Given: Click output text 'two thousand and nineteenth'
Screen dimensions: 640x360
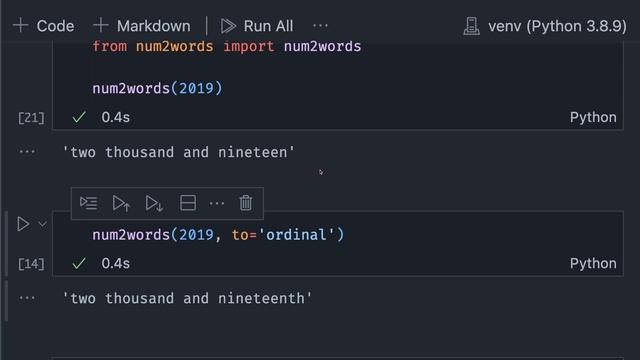Looking at the screenshot, I should tap(187, 298).
